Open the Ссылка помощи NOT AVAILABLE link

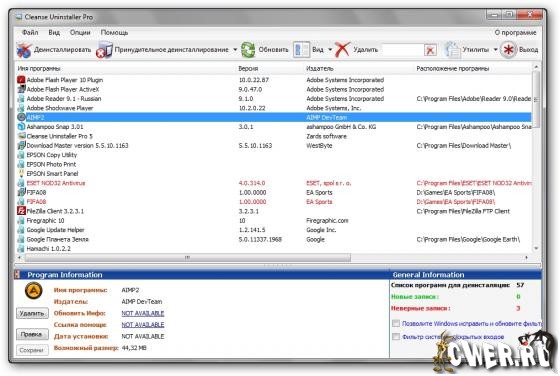(x=143, y=325)
